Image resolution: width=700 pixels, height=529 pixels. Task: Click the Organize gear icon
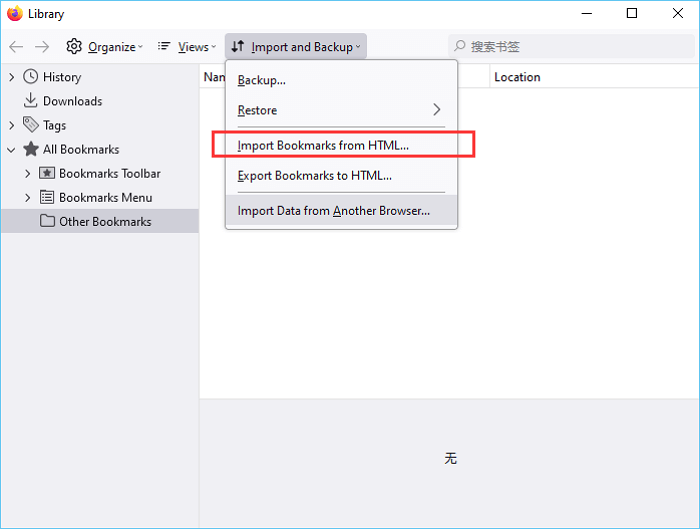[74, 46]
